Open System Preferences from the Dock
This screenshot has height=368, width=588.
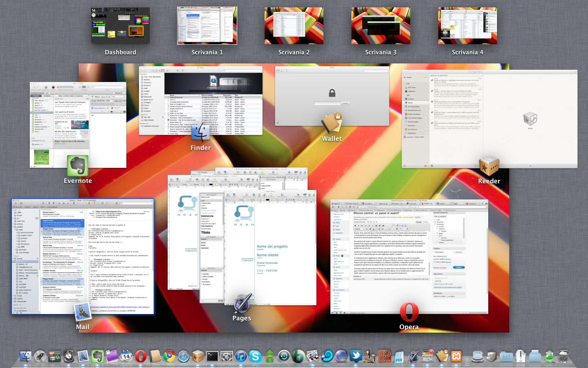point(226,356)
